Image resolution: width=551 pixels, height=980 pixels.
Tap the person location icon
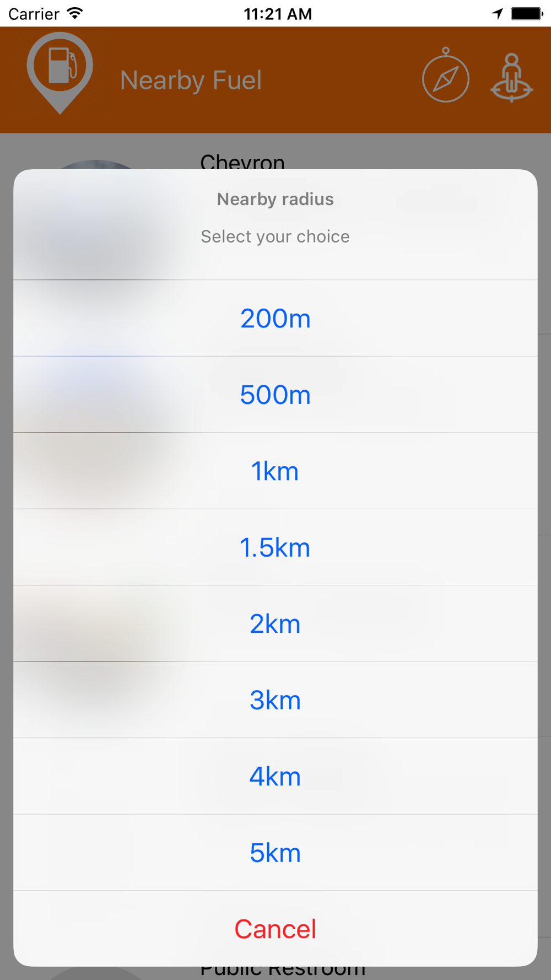tap(512, 77)
